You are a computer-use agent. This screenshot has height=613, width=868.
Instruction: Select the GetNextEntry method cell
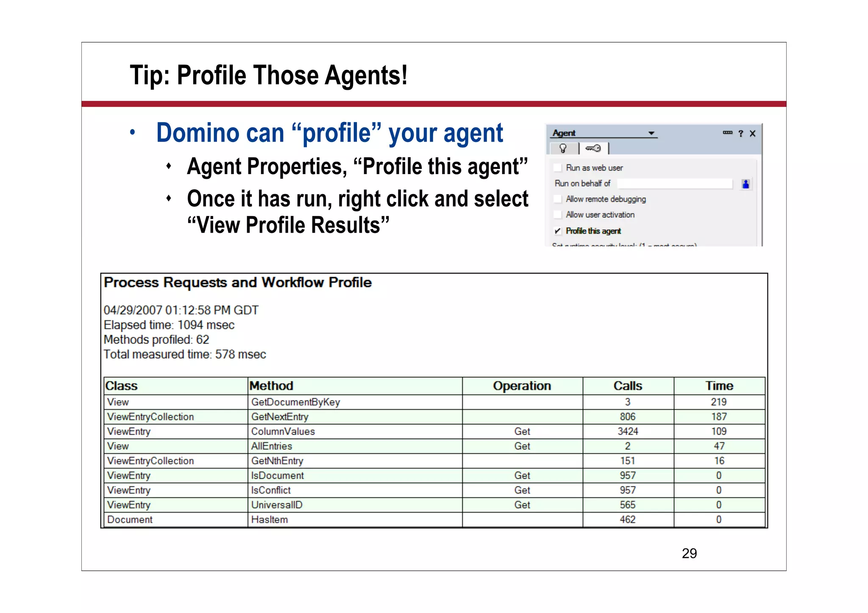pos(355,417)
